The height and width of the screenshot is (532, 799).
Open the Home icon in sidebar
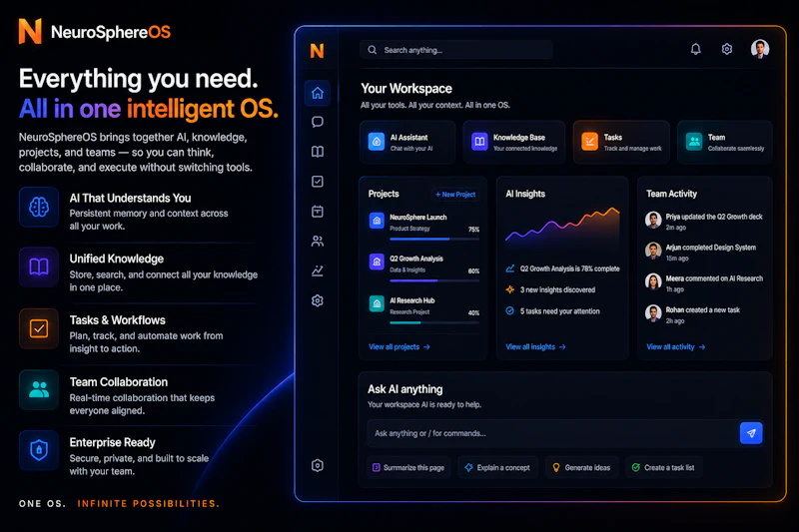click(318, 93)
